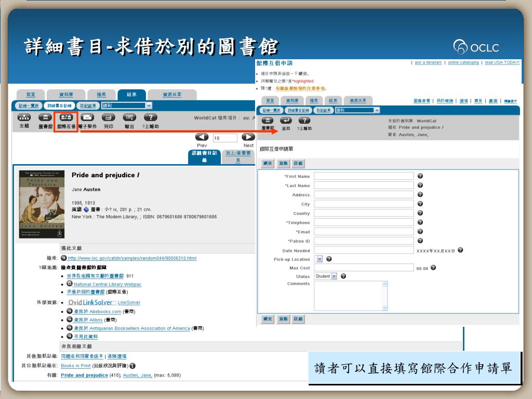Click help icon beside First Name field
The width and height of the screenshot is (532, 399).
coord(420,176)
